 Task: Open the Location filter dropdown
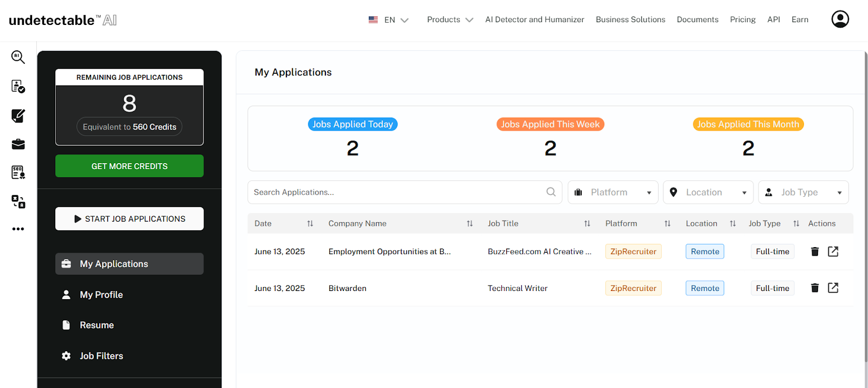(708, 192)
